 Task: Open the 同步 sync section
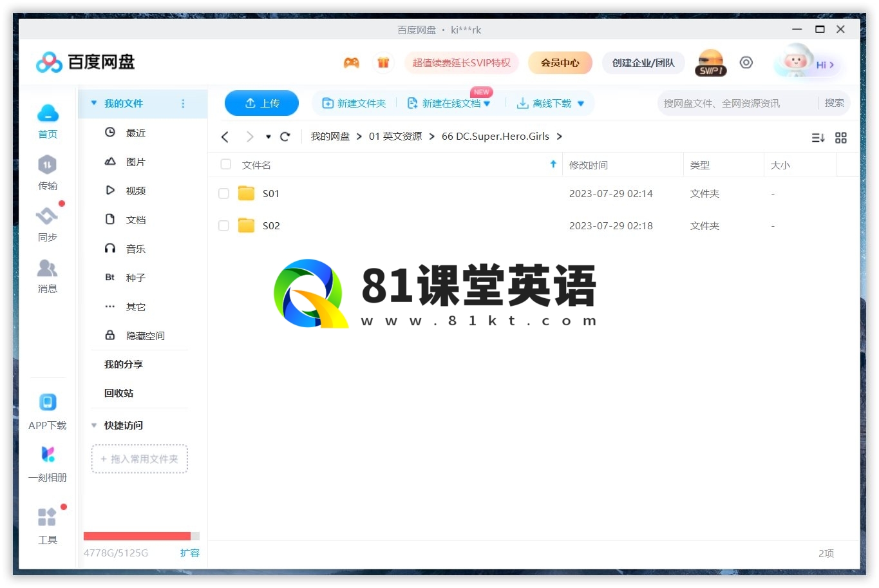[x=48, y=224]
